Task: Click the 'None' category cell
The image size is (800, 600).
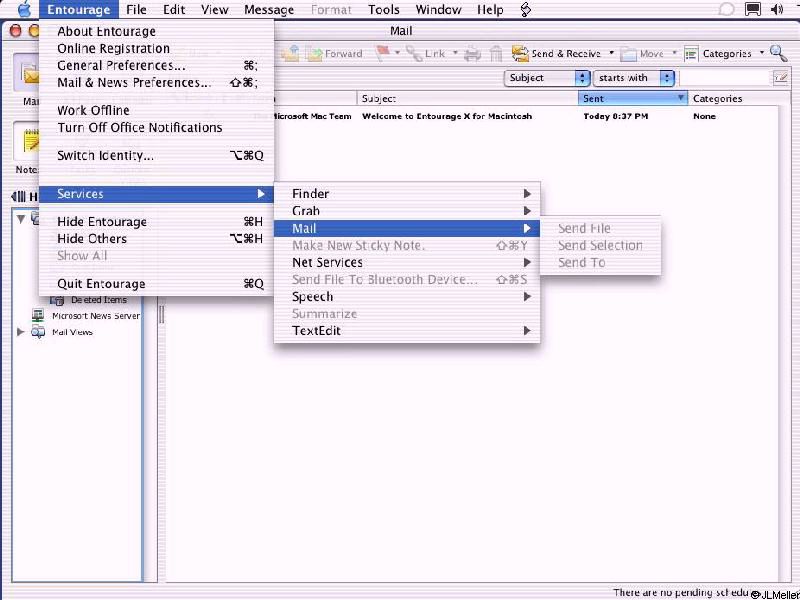Action: click(x=704, y=116)
